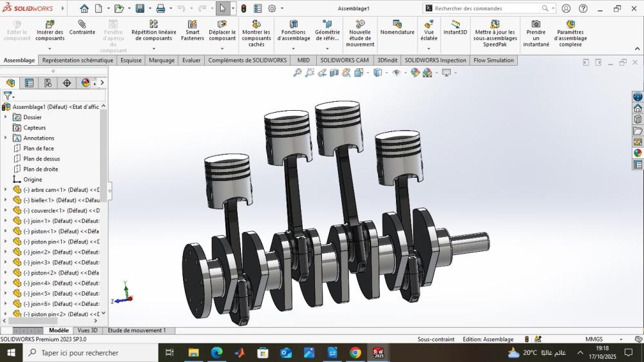Open the ConfigurationManager tab icon
Screen dimensions: 644x362
pyautogui.click(x=48, y=83)
